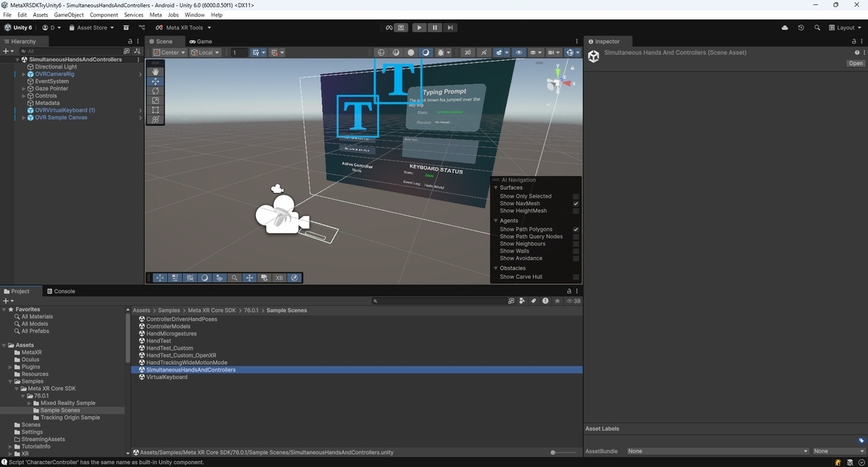The height and width of the screenshot is (467, 868).
Task: Open the Asset Store dropdown
Action: coord(91,28)
